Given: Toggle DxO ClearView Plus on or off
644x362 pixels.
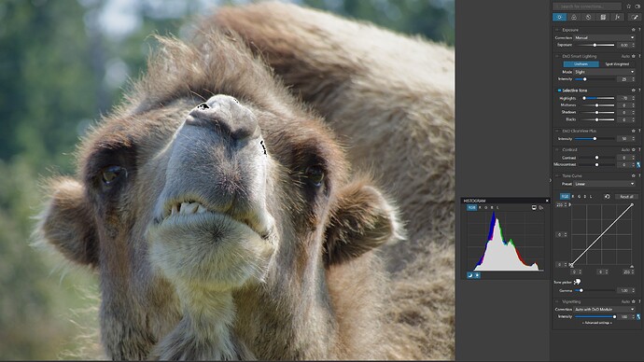Looking at the screenshot, I should [x=558, y=131].
